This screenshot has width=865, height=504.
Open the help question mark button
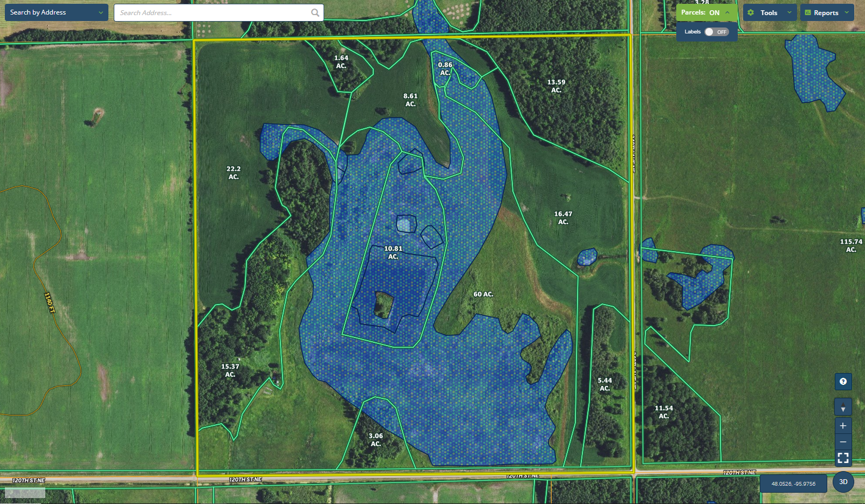[x=843, y=382]
